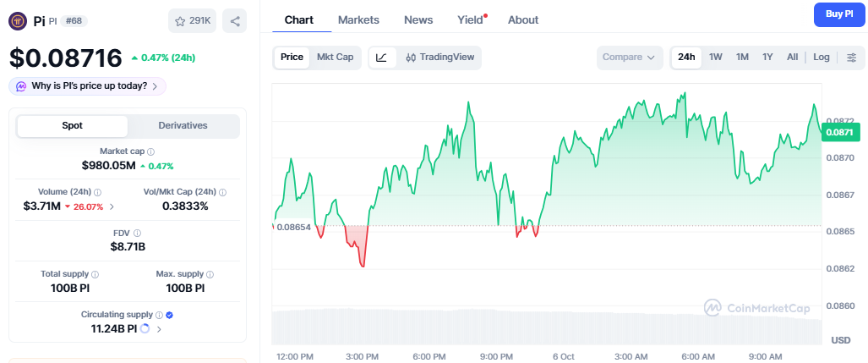
Task: Click the verified circulating supply badge
Action: (170, 315)
